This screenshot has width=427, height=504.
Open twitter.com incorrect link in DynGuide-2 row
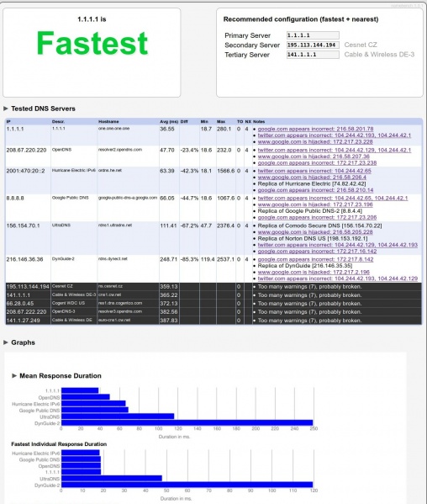pyautogui.click(x=338, y=279)
